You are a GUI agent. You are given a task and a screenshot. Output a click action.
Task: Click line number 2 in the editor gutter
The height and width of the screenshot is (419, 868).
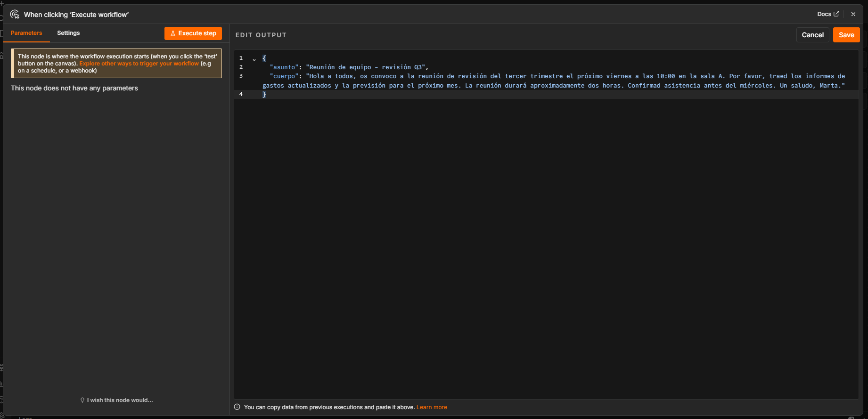tap(241, 67)
